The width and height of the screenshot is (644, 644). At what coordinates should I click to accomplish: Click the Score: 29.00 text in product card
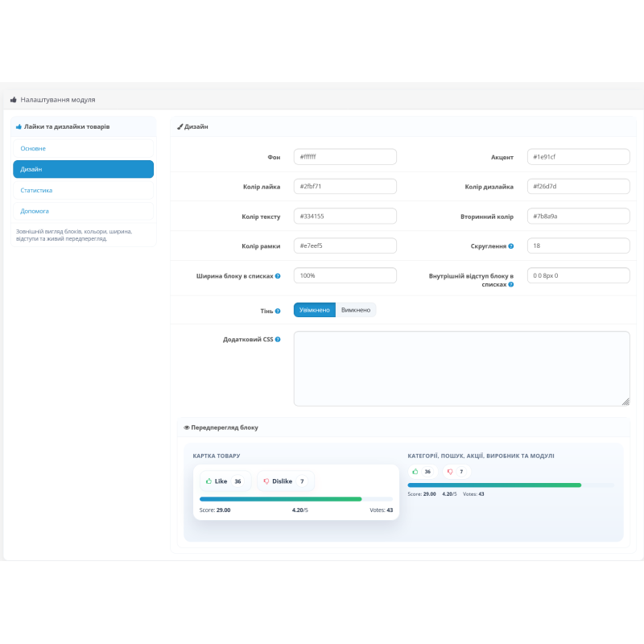point(215,510)
